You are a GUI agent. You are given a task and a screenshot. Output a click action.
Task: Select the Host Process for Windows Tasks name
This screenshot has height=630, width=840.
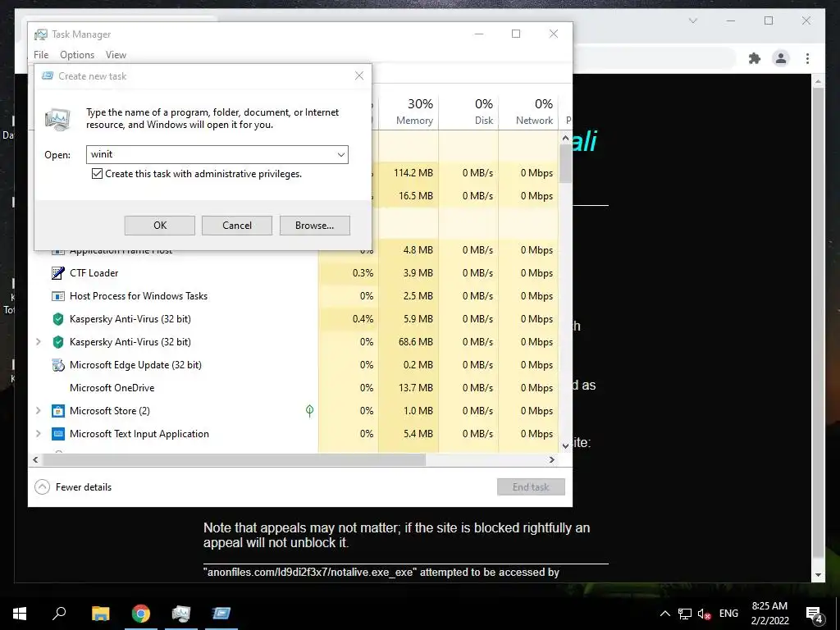pos(138,296)
